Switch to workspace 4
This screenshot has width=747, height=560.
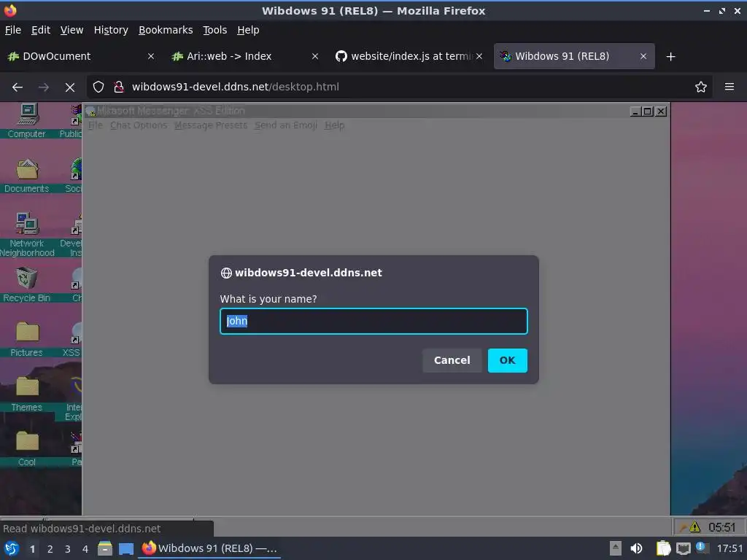tap(85, 549)
